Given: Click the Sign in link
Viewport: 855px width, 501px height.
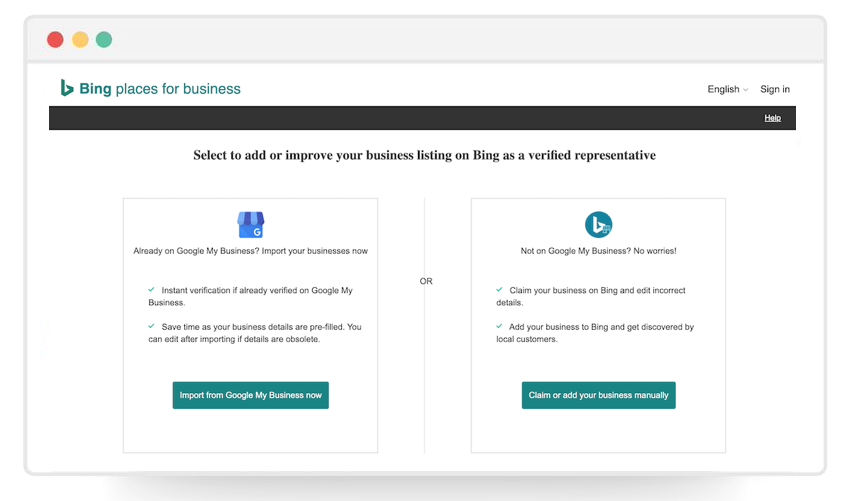Looking at the screenshot, I should tap(774, 89).
